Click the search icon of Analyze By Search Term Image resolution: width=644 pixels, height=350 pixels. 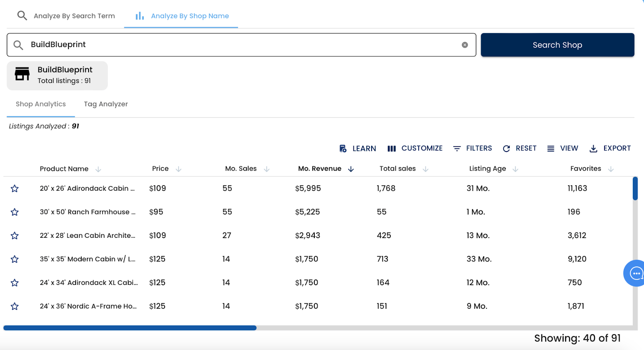22,16
